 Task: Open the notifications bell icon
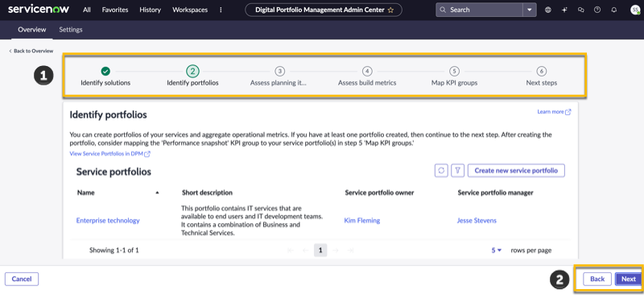[x=614, y=10]
